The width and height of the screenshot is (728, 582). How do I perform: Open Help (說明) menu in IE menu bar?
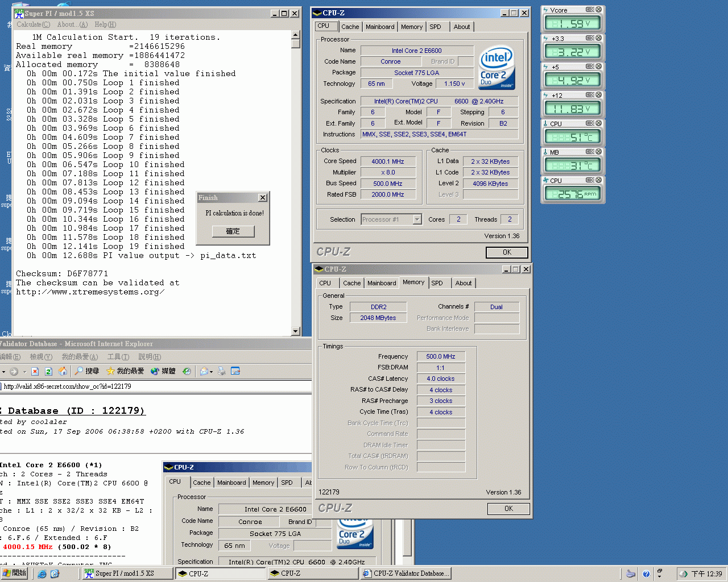pos(150,357)
